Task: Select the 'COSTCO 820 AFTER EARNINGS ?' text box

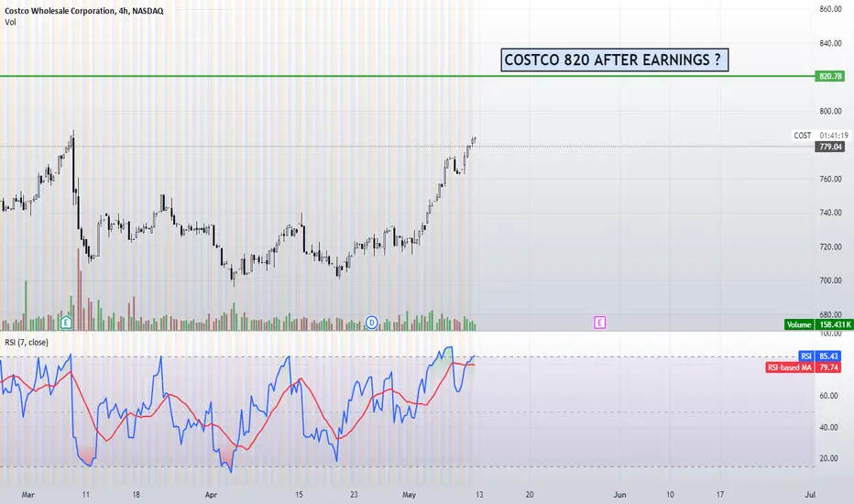Action: click(614, 60)
